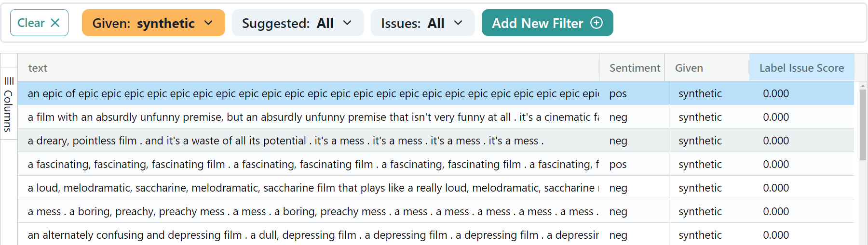The image size is (868, 245).
Task: Click the vertical scrollbar thumb
Action: coord(863,125)
